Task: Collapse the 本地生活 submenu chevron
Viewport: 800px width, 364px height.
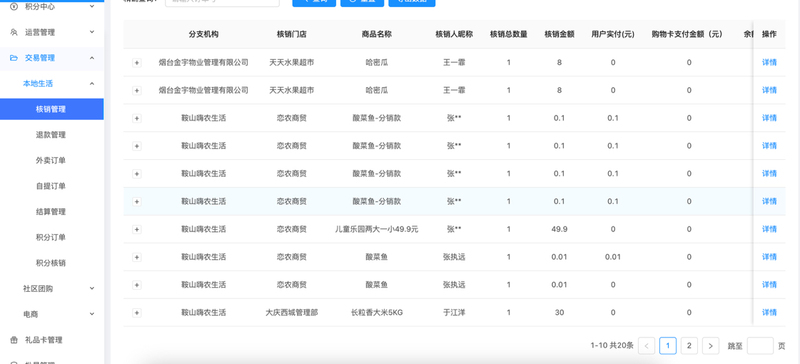Action: coord(92,83)
